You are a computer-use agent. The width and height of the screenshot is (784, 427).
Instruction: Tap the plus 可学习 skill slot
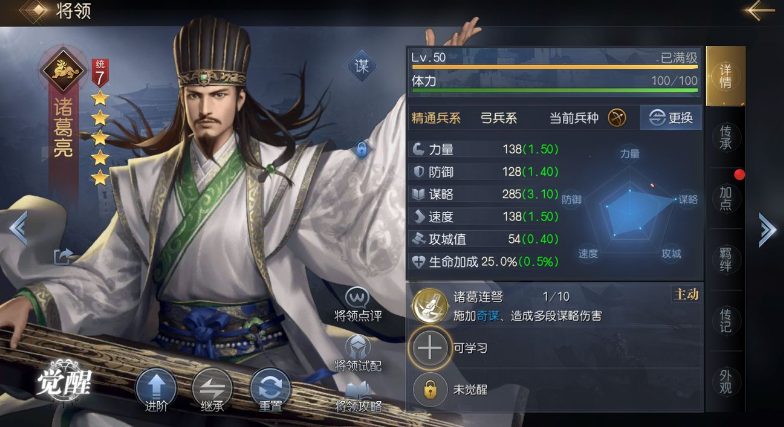coord(430,348)
